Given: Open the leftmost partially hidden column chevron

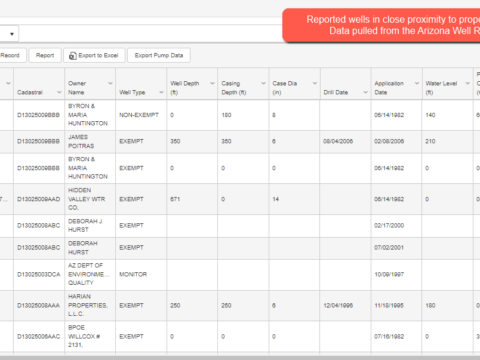Looking at the screenshot, I should pyautogui.click(x=8, y=83).
